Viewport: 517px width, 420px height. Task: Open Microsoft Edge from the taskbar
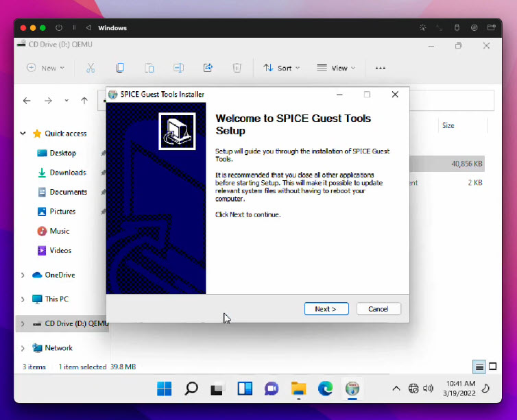pos(325,389)
